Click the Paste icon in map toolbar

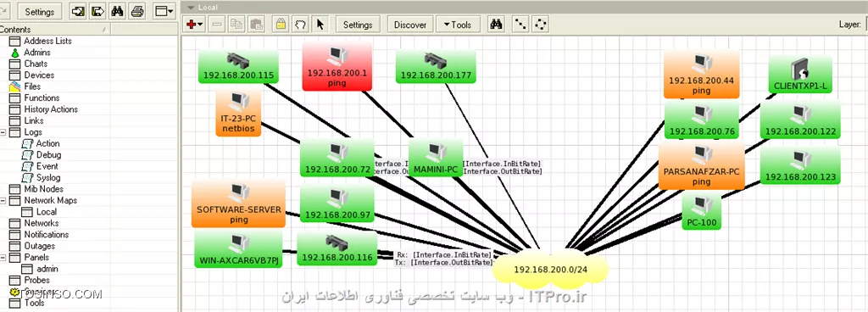(x=256, y=25)
